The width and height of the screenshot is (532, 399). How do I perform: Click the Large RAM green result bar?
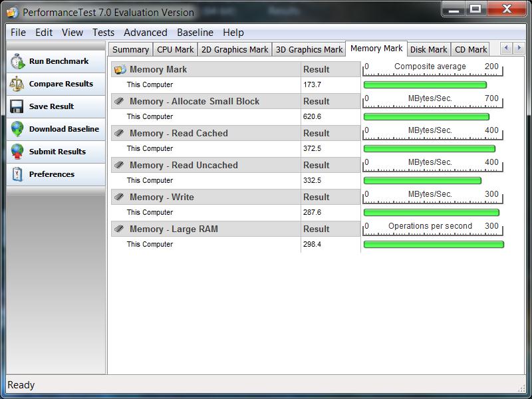point(434,244)
